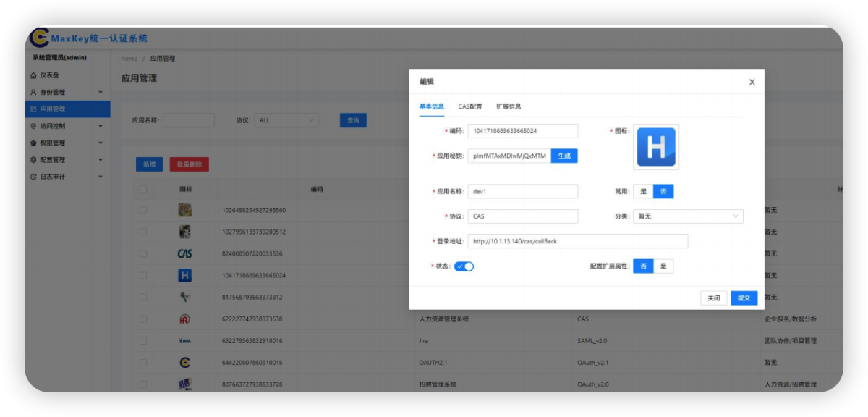The height and width of the screenshot is (417, 868).
Task: Click app icon in row 817568793663373312
Action: [x=185, y=297]
